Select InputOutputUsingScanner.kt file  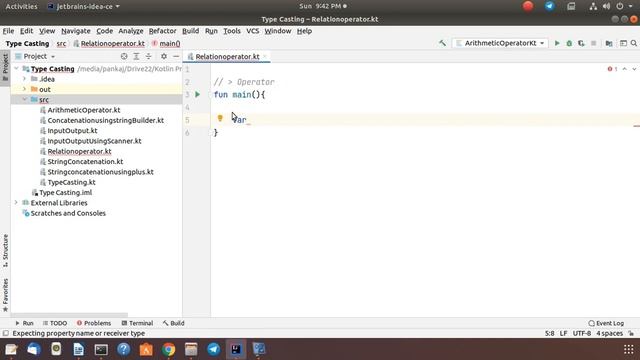click(x=94, y=141)
